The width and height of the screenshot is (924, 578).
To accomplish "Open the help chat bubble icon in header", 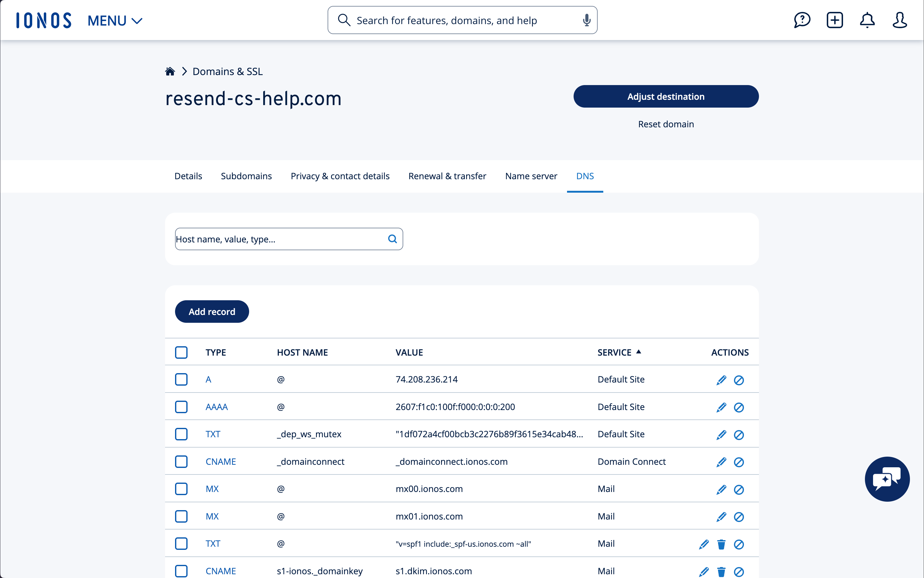I will point(802,20).
